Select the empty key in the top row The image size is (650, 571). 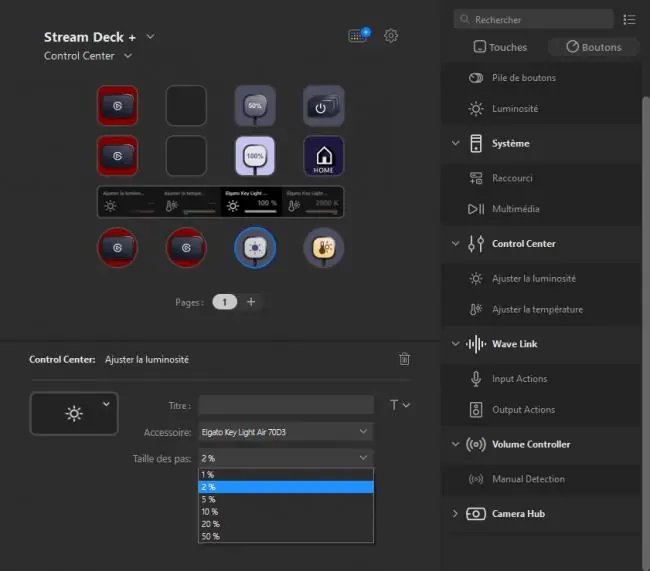186,106
